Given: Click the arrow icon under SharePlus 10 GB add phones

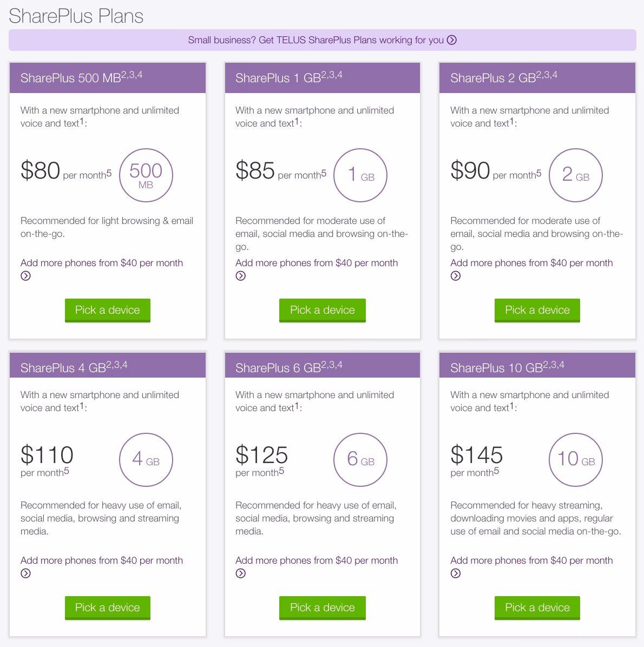Looking at the screenshot, I should [455, 573].
